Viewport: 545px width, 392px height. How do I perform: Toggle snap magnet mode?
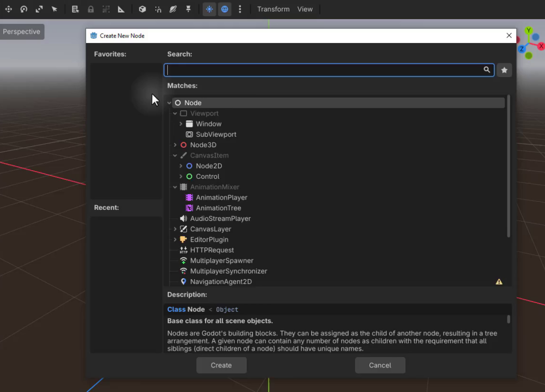point(158,9)
